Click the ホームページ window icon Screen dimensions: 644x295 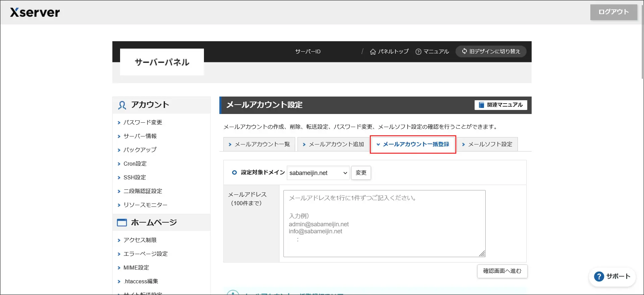(x=122, y=223)
